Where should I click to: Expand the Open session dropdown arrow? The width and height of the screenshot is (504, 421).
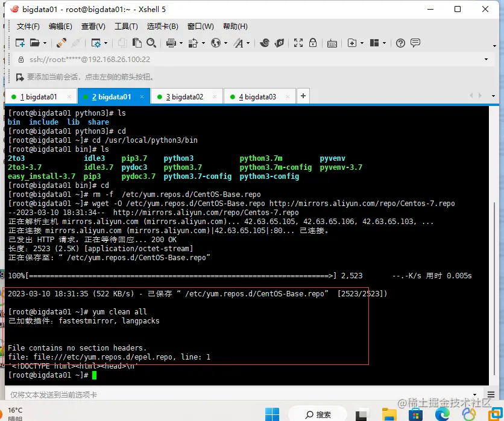pyautogui.click(x=45, y=43)
